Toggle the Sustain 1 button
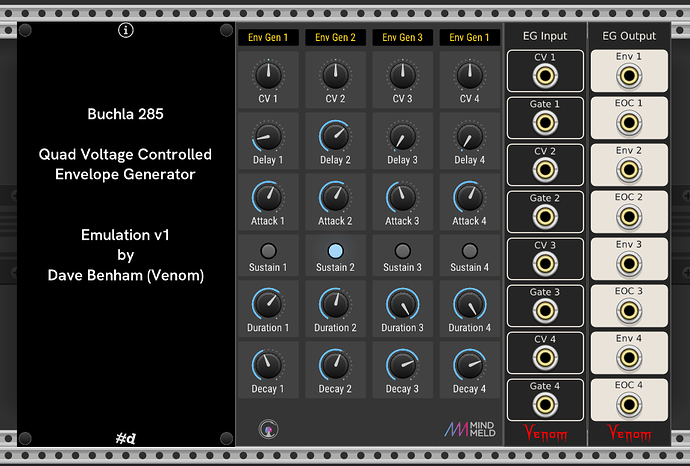The image size is (690, 466). click(268, 251)
